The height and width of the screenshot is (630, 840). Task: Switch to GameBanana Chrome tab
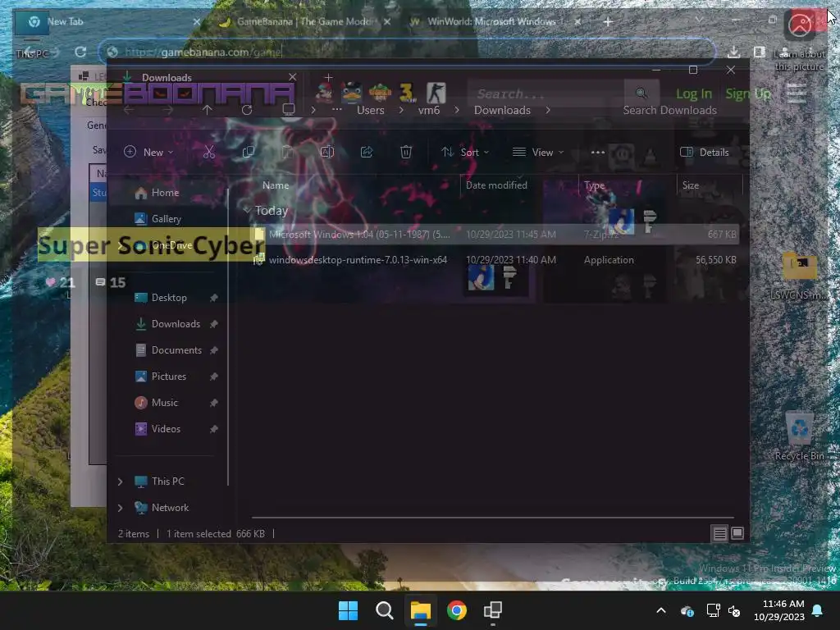(305, 22)
